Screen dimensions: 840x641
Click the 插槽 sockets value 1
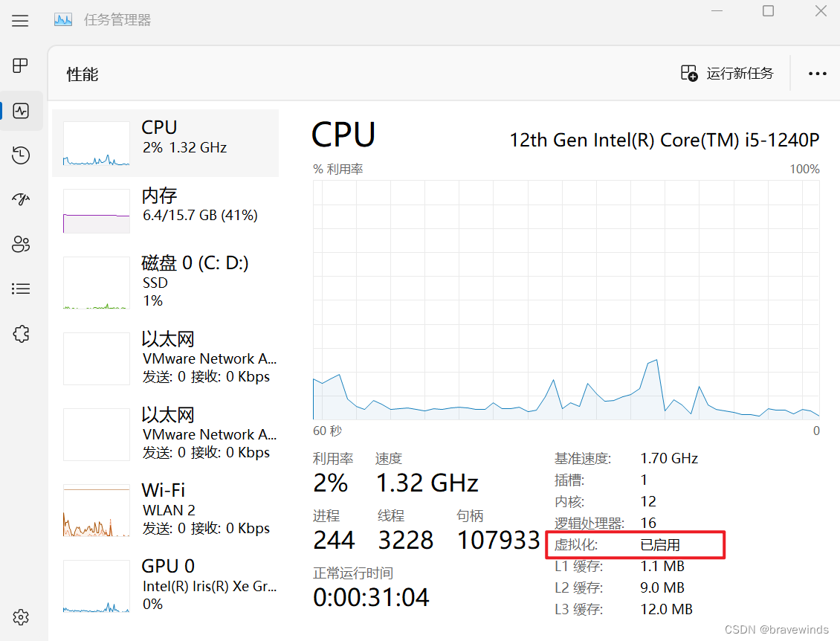pyautogui.click(x=644, y=480)
